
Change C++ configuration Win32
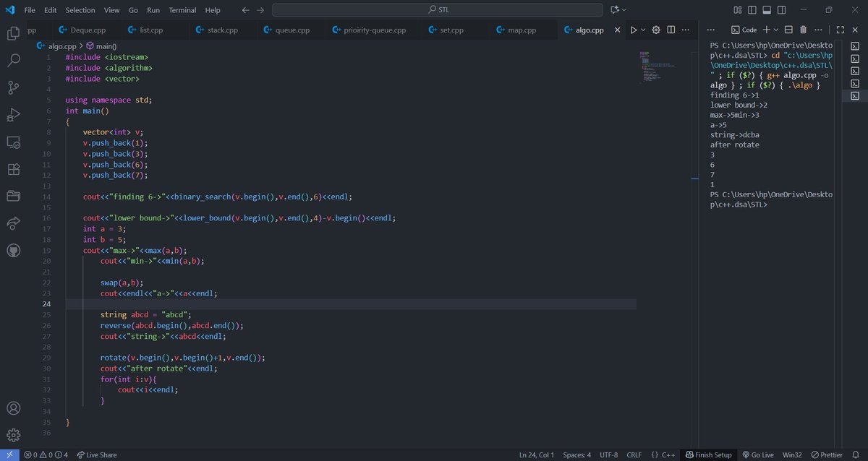click(x=792, y=455)
